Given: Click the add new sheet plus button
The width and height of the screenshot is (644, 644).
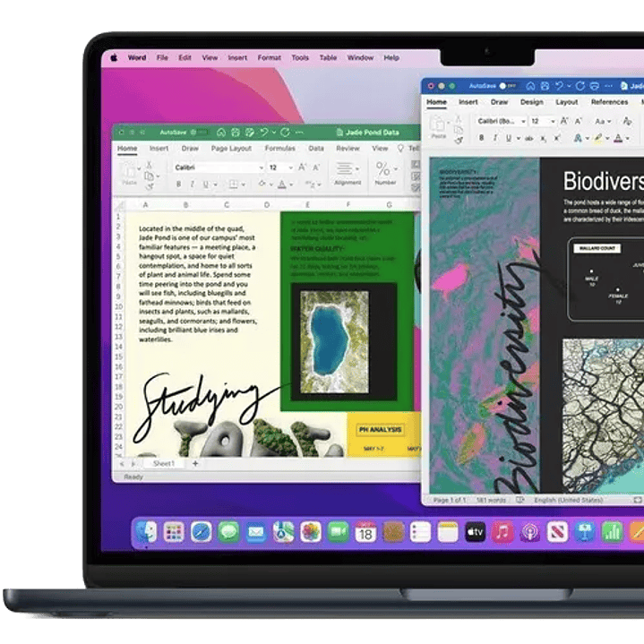Looking at the screenshot, I should point(195,463).
